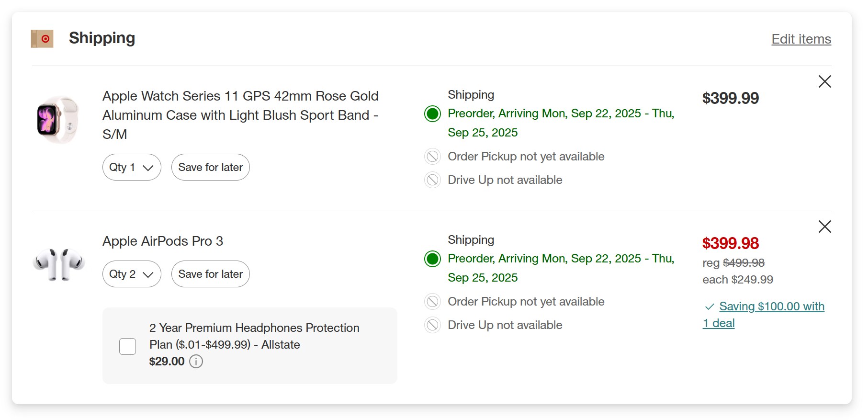Click the AirPods Pro 3 product thumbnail

[58, 264]
